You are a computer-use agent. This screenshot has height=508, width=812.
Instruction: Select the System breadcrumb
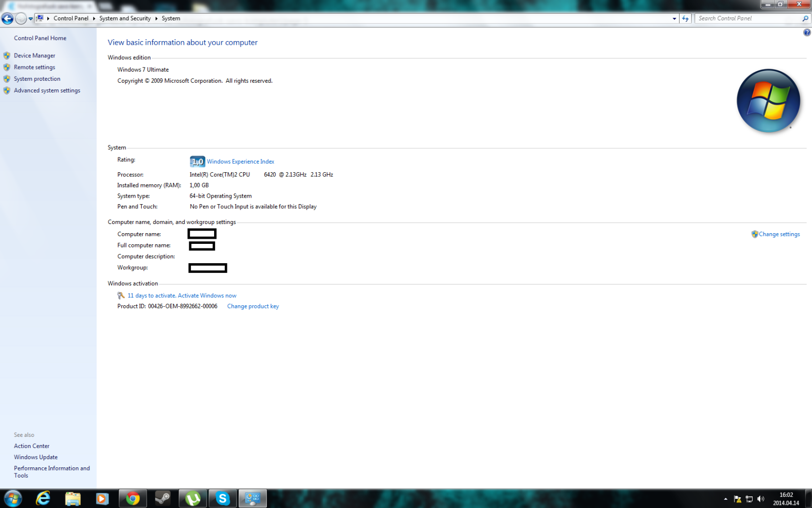[x=171, y=18]
